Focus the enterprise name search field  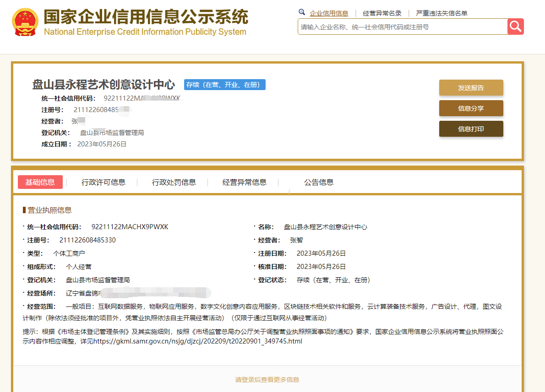tap(403, 27)
